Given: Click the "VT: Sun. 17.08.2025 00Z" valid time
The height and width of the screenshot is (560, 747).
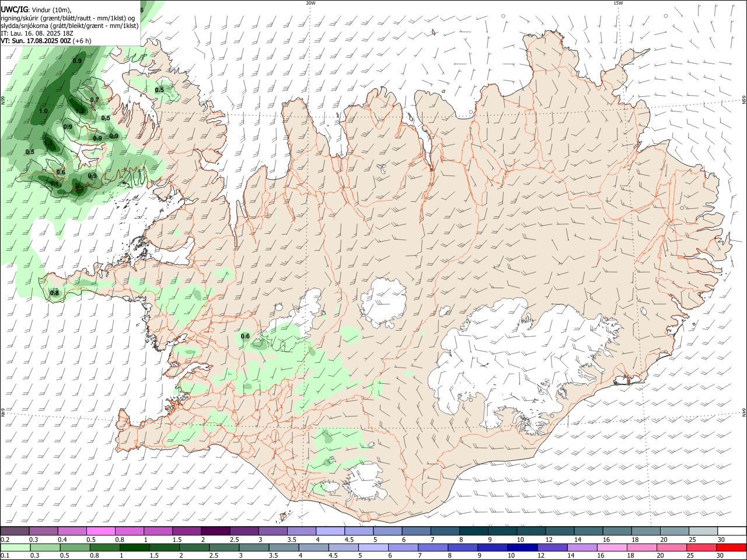Looking at the screenshot, I should click(x=36, y=41).
